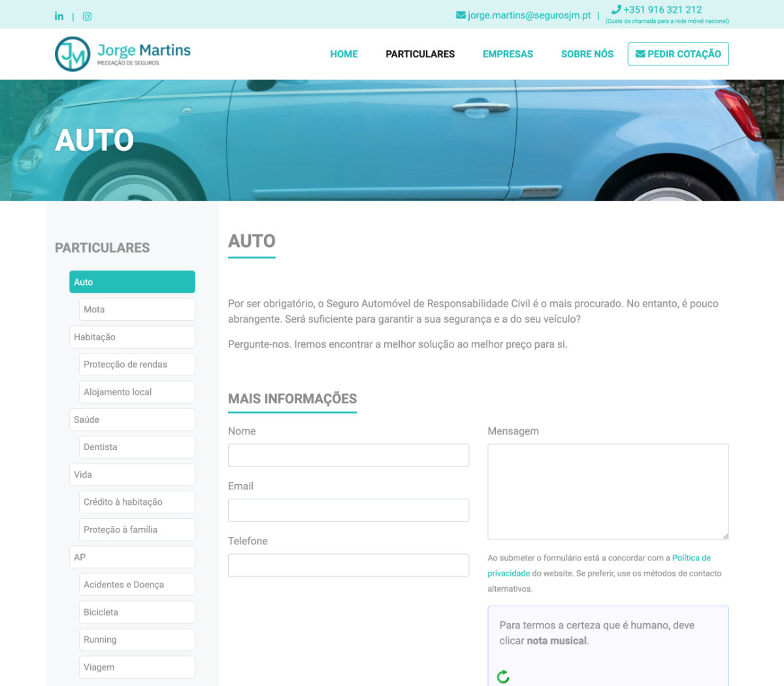Open the SOBRE NÓS menu item

pos(587,54)
